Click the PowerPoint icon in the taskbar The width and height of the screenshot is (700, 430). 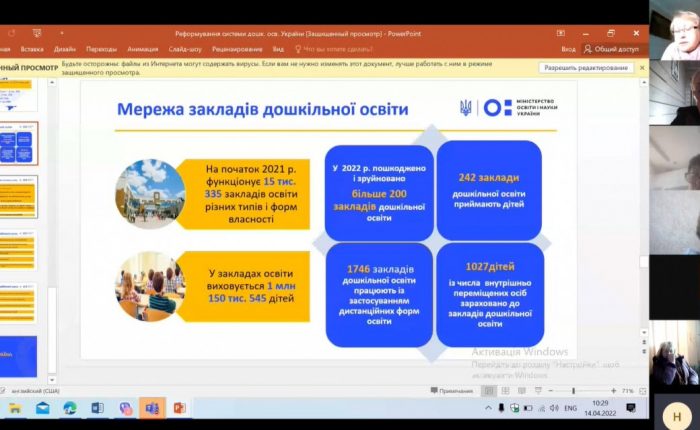tap(179, 408)
